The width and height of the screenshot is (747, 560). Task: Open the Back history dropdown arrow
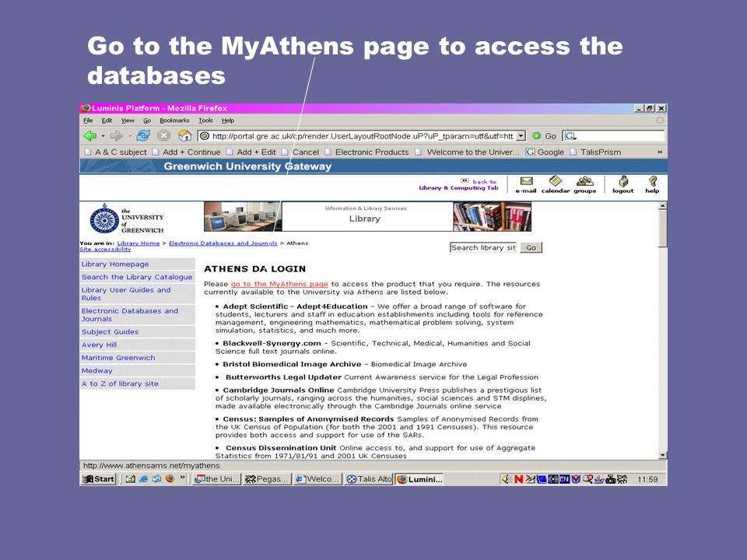[103, 136]
